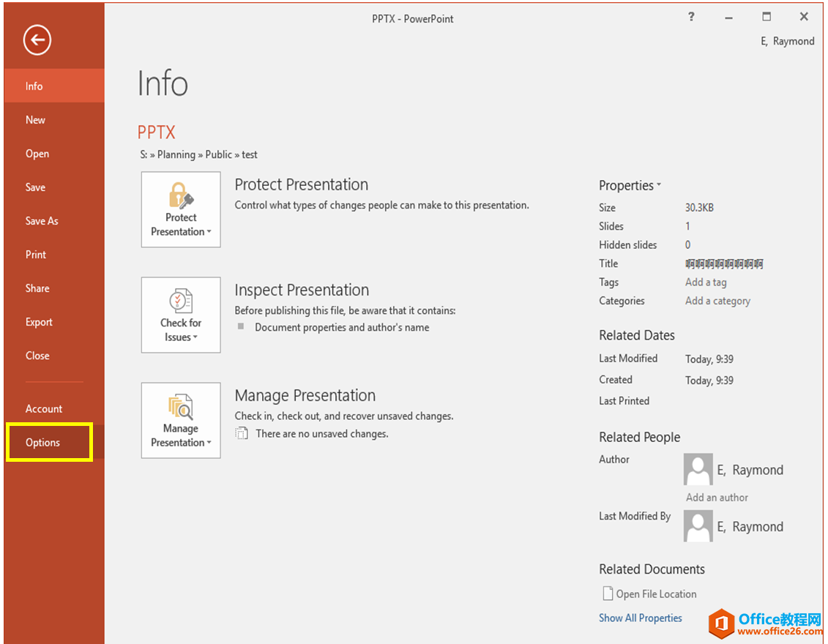This screenshot has height=644, width=828.
Task: Click the Author avatar picture
Action: [698, 469]
